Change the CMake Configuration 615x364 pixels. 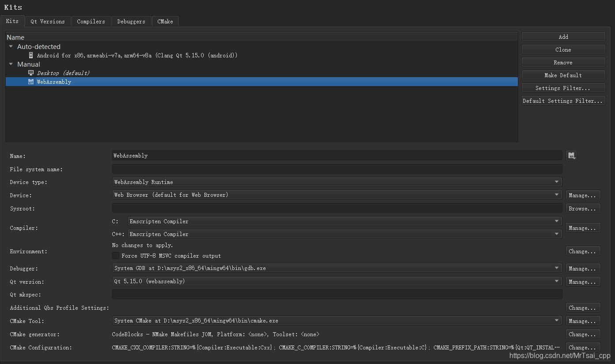[583, 347]
